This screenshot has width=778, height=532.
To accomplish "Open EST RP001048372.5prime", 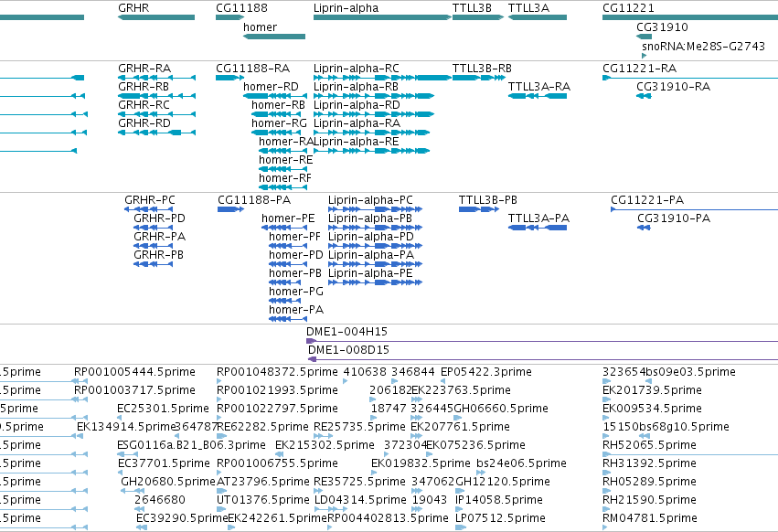I will point(218,381).
